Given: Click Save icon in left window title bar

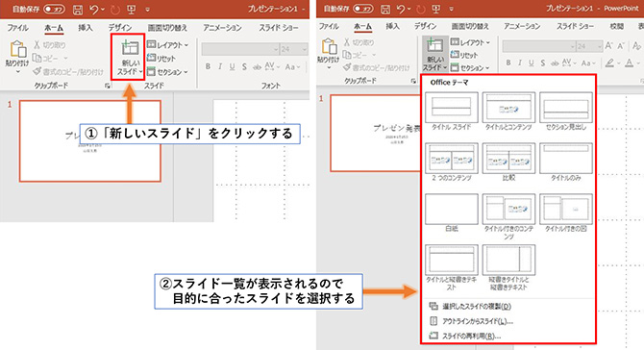Looking at the screenshot, I should coord(78,10).
